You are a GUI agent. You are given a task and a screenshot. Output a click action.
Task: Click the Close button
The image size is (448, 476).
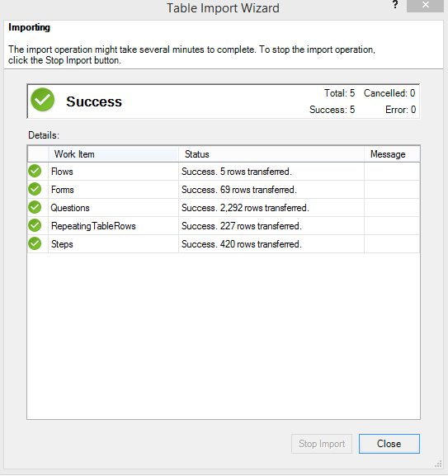tap(389, 444)
